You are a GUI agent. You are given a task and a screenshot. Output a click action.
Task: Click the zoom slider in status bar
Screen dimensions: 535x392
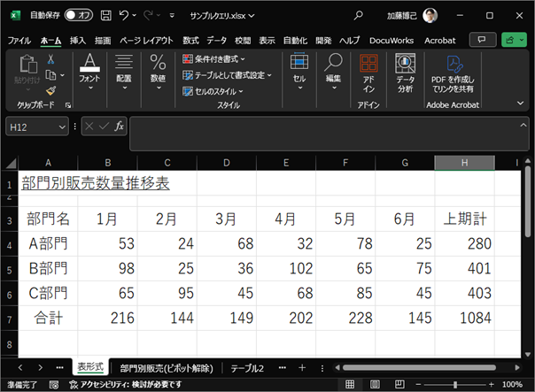click(456, 385)
